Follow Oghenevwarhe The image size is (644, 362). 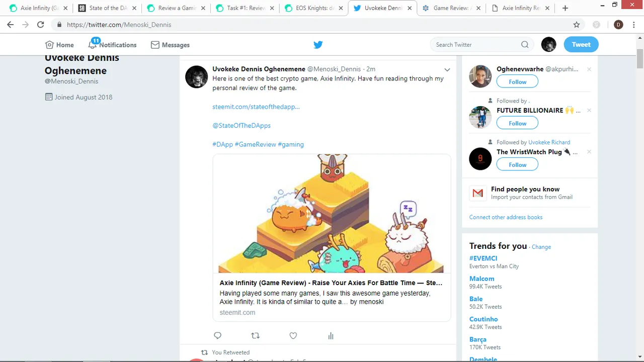click(517, 81)
